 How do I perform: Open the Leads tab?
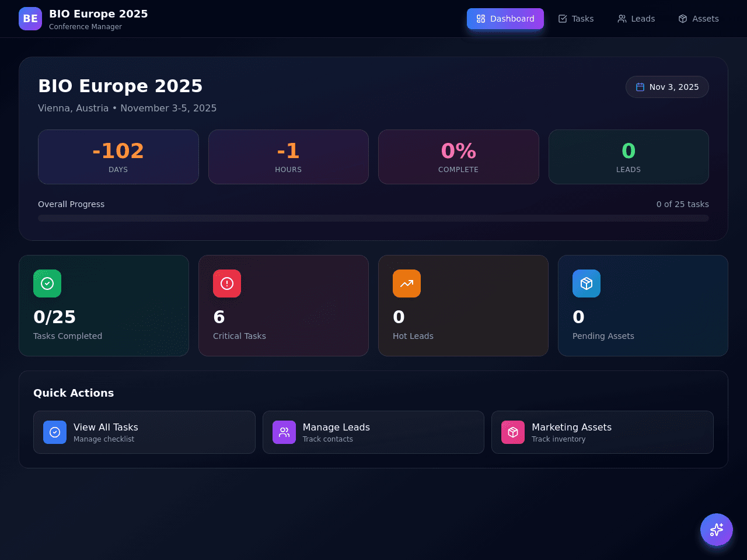[x=636, y=19]
